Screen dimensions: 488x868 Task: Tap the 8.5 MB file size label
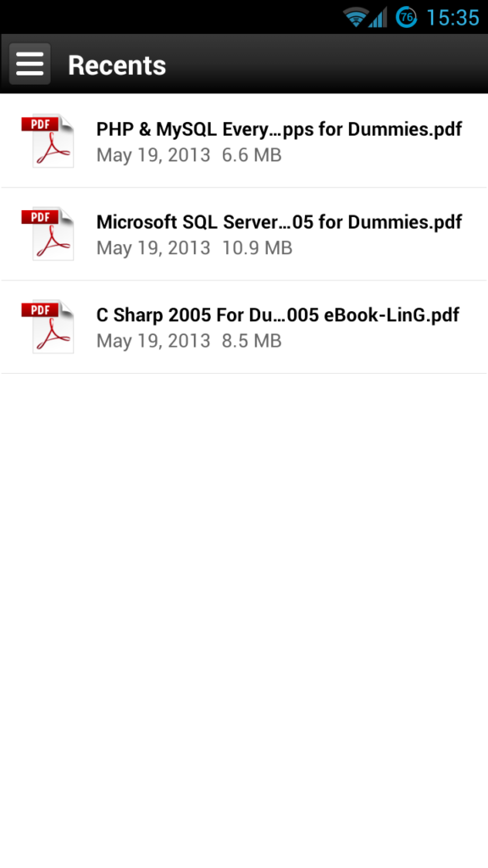point(252,341)
